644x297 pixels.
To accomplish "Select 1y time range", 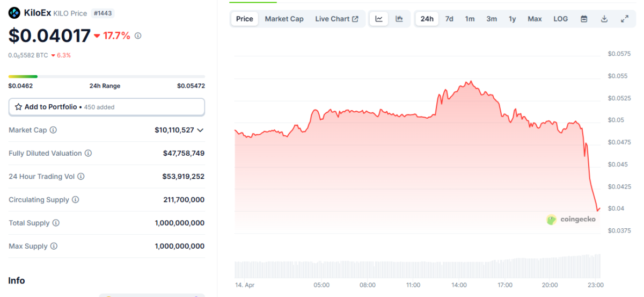I will [513, 19].
